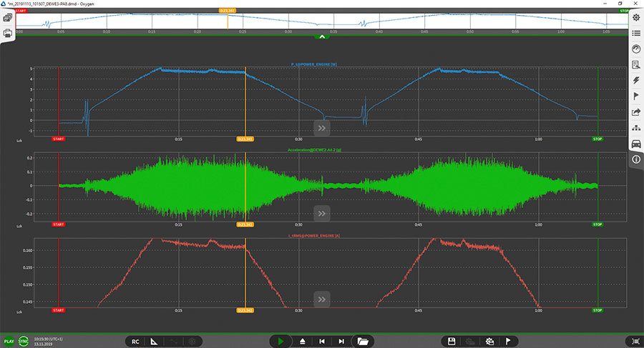Open system settings gear in right sidebar
This screenshot has width=644, height=348.
(x=636, y=18)
